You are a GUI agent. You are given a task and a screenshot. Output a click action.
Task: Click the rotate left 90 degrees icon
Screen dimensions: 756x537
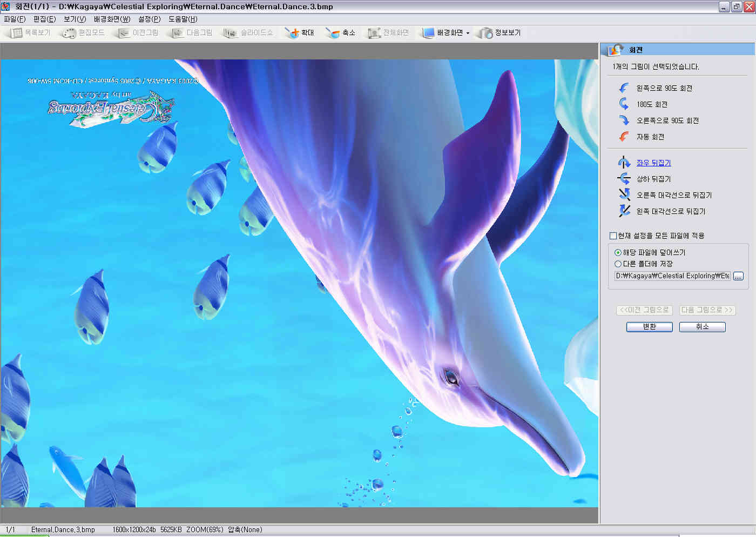click(624, 88)
